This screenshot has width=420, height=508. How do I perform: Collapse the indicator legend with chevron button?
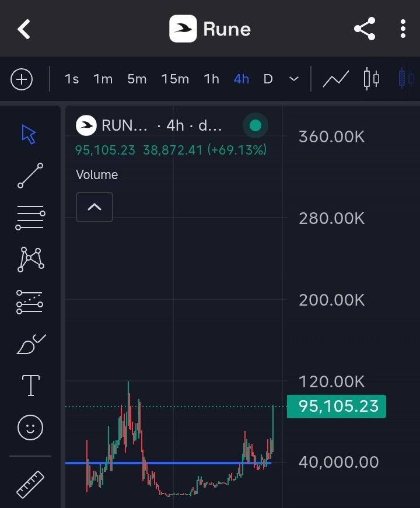(x=94, y=207)
